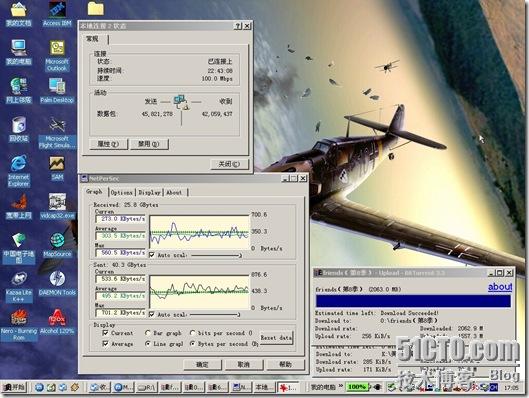The height and width of the screenshot is (398, 529).
Task: Switch to the Display tab in NetPerSec
Action: [x=149, y=192]
